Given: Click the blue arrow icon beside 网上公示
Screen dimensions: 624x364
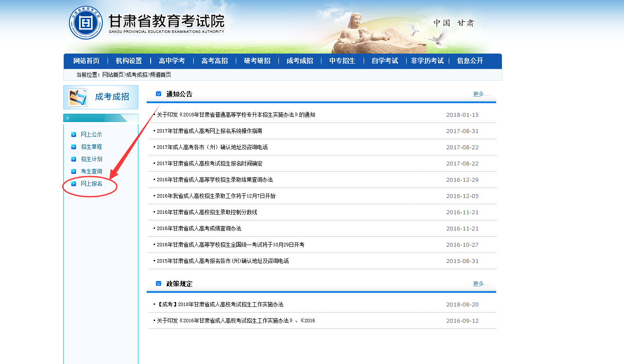Looking at the screenshot, I should [x=74, y=134].
